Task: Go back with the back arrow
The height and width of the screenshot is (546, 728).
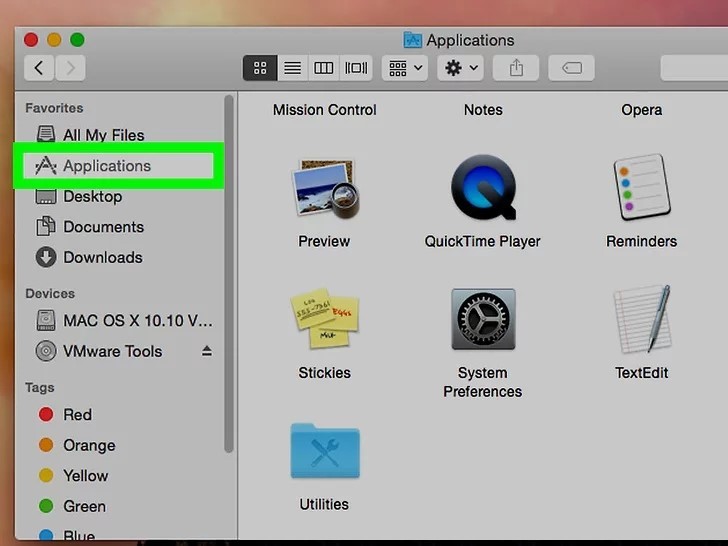Action: point(39,68)
